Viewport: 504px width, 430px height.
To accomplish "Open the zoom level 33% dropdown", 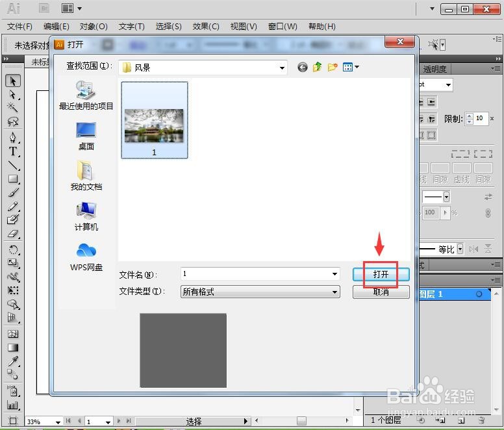I will 58,422.
